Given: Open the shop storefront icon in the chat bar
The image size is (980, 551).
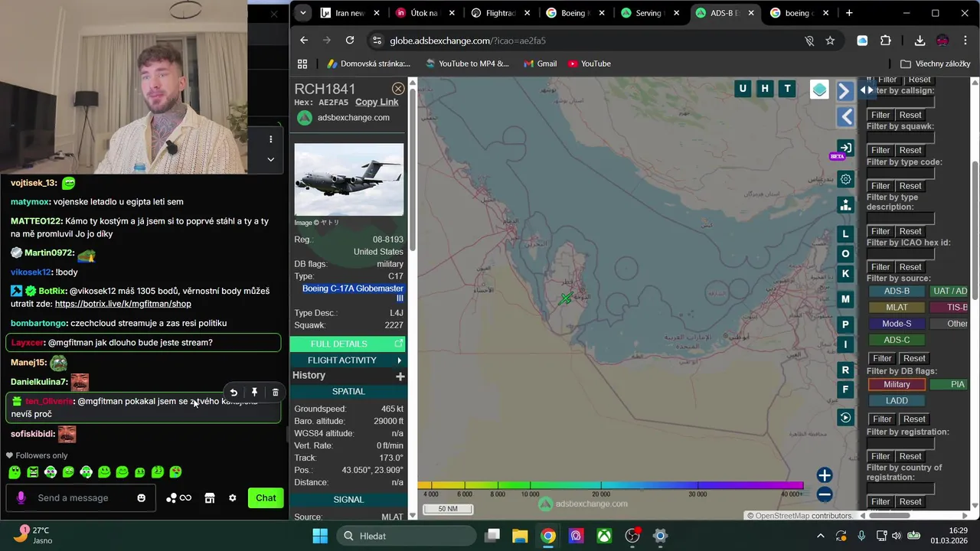Looking at the screenshot, I should point(210,498).
